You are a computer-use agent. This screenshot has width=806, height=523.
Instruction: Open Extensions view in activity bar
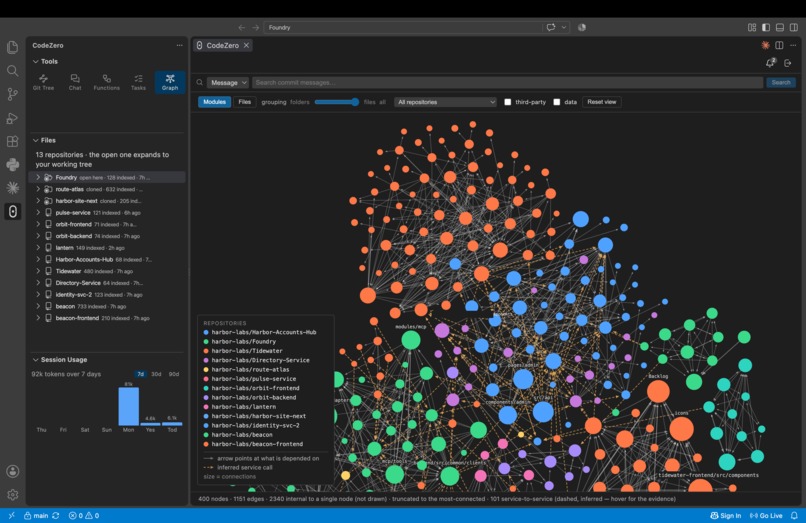coord(12,141)
